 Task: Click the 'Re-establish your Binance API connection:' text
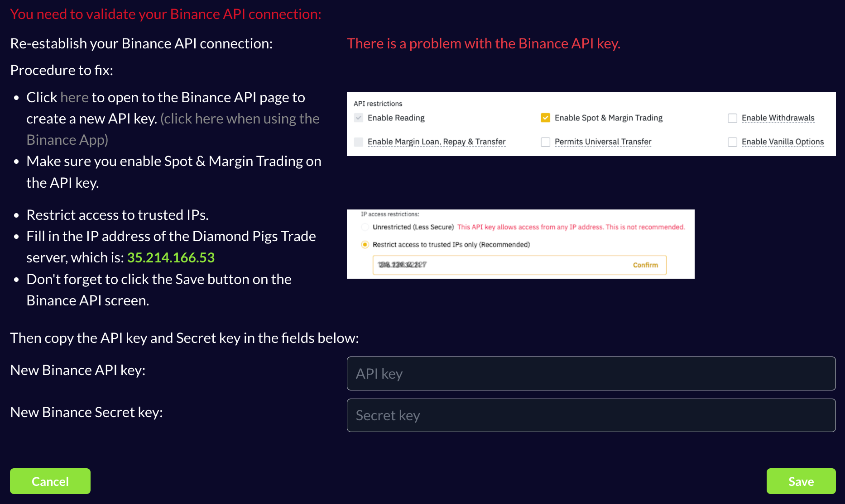[141, 43]
